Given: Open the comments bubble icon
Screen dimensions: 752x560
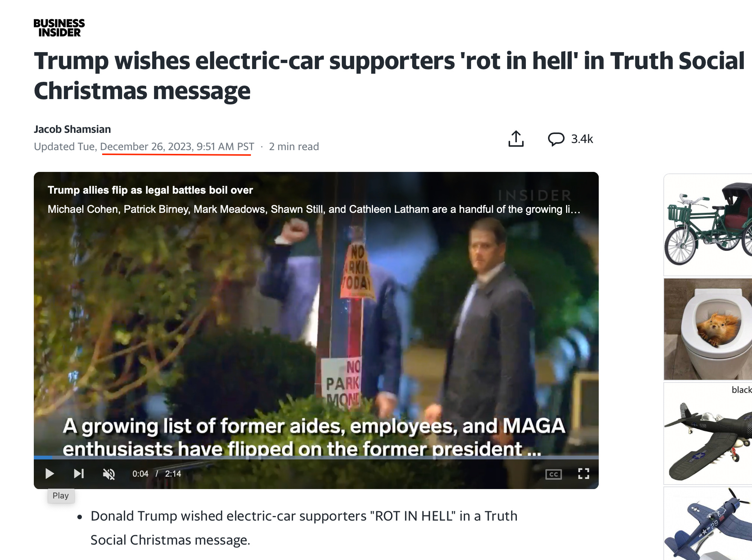Looking at the screenshot, I should pyautogui.click(x=556, y=139).
